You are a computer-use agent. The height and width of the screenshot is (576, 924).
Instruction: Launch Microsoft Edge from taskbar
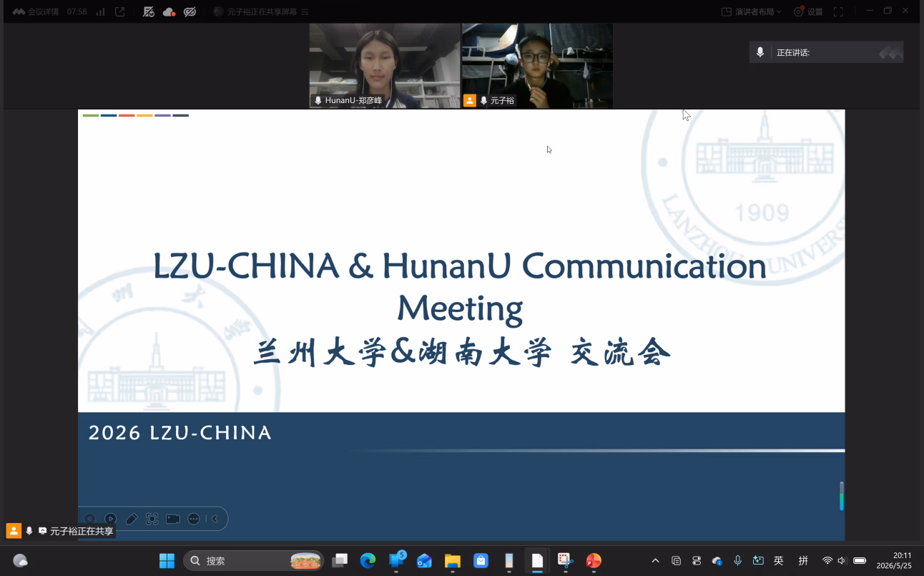point(368,561)
